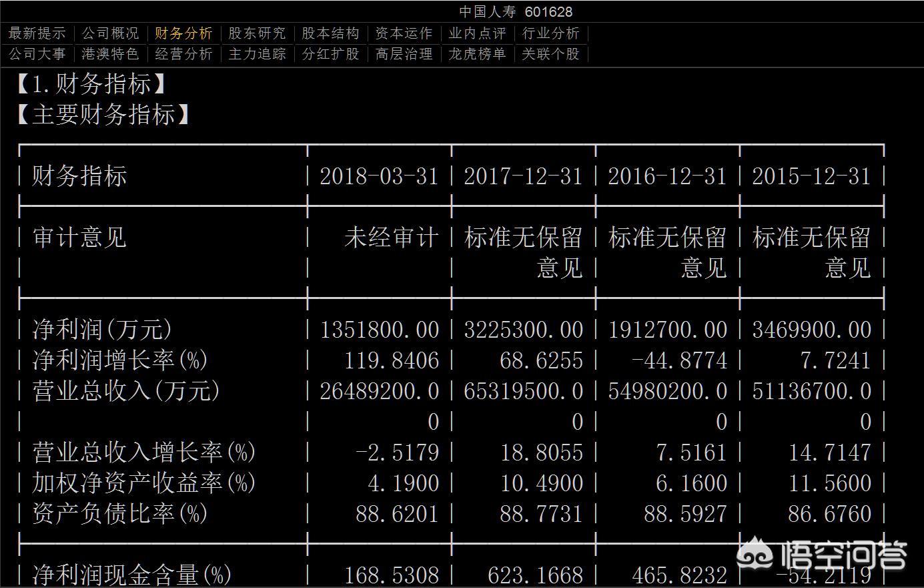Click cash content value 623.1668
The width and height of the screenshot is (924, 588).
click(x=536, y=575)
